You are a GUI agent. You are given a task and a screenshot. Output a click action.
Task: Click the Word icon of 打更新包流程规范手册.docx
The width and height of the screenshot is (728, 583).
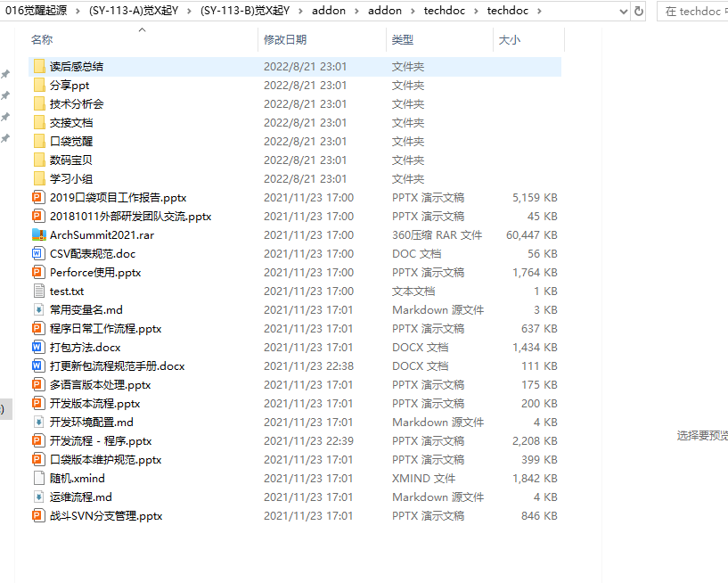tap(39, 365)
